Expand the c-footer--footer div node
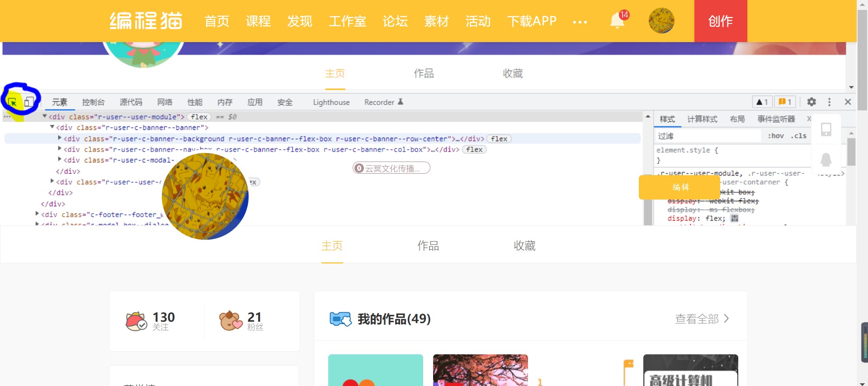This screenshot has width=868, height=386. [37, 214]
